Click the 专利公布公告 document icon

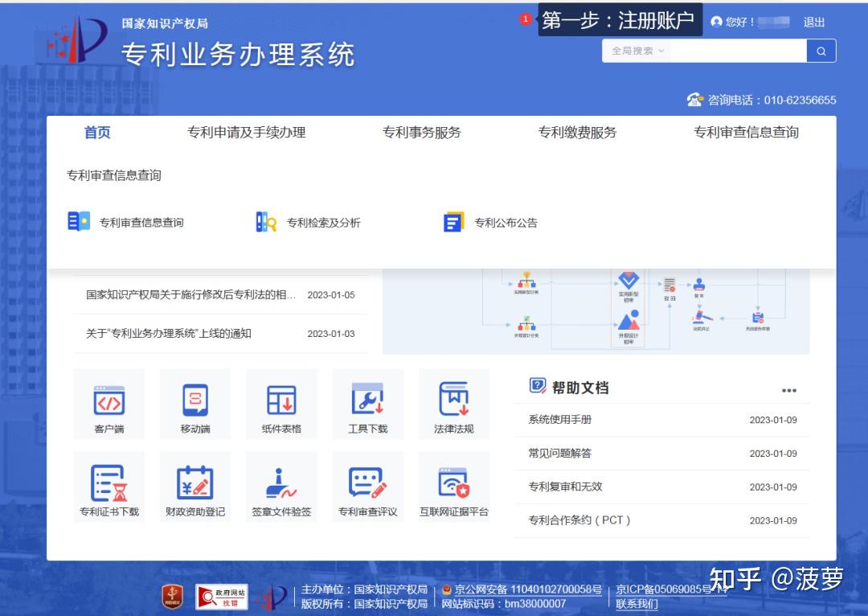coord(454,222)
